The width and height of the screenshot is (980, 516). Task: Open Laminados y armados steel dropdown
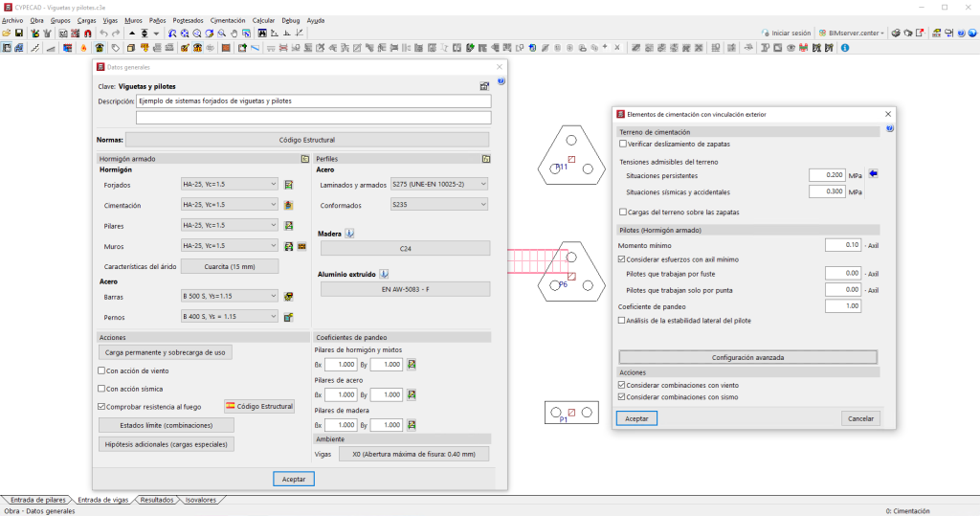click(438, 184)
